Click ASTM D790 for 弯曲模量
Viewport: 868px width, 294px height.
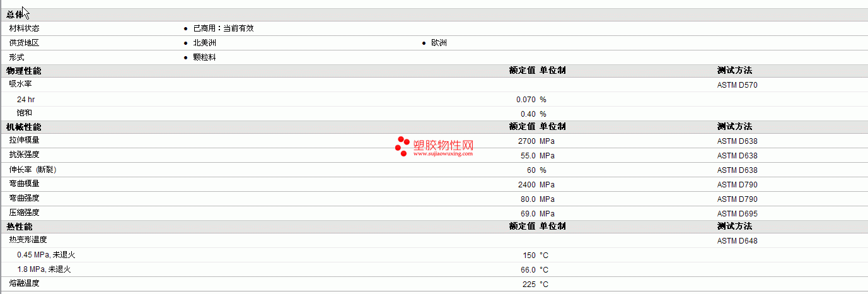tap(738, 185)
